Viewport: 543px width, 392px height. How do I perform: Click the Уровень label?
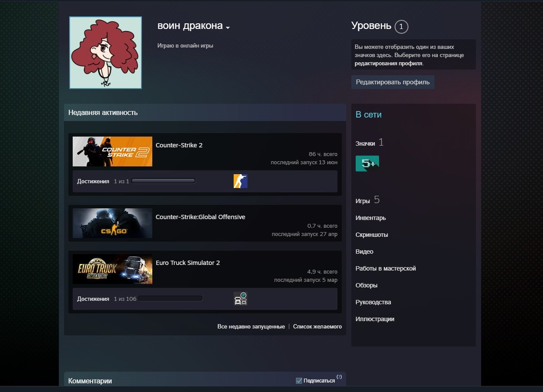[371, 26]
